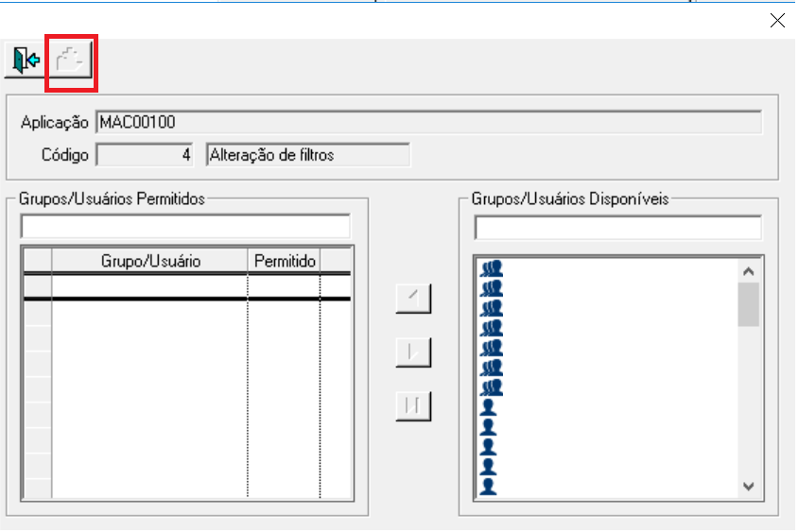This screenshot has width=798, height=532.
Task: Click the remove single right arrow button
Action: tap(413, 352)
